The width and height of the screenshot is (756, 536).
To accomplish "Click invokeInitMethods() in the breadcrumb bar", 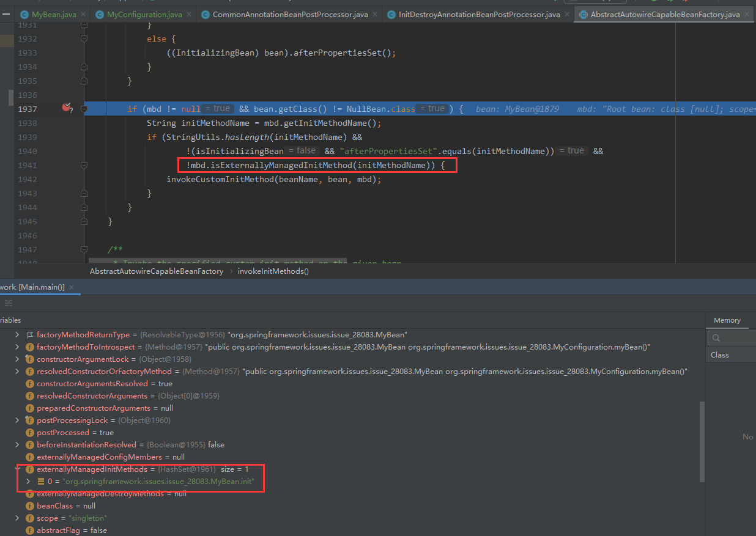I will pyautogui.click(x=273, y=271).
